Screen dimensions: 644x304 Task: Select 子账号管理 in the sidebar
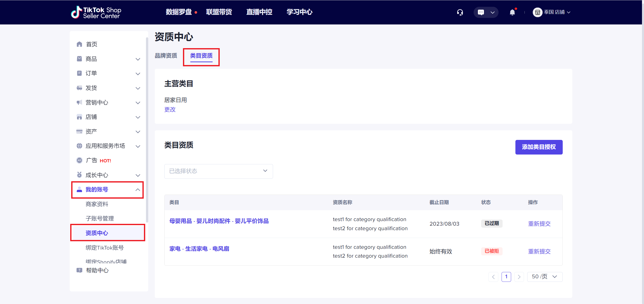(100, 219)
